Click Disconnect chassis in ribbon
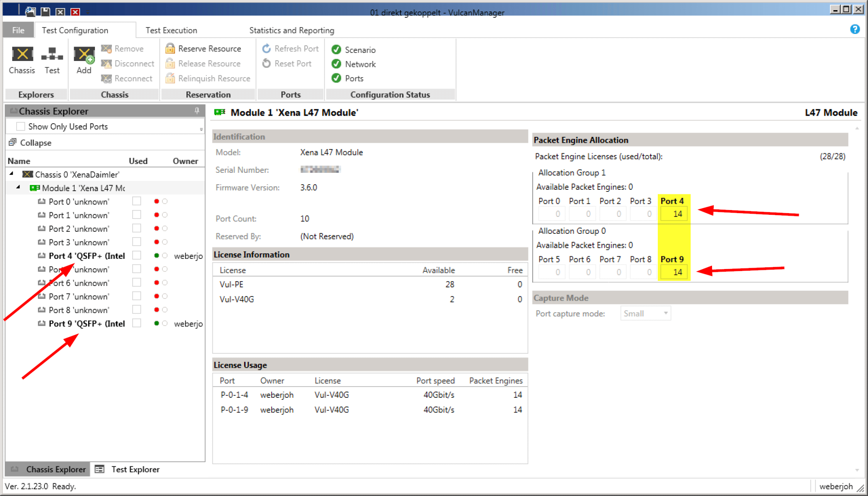This screenshot has width=868, height=496. pos(128,64)
